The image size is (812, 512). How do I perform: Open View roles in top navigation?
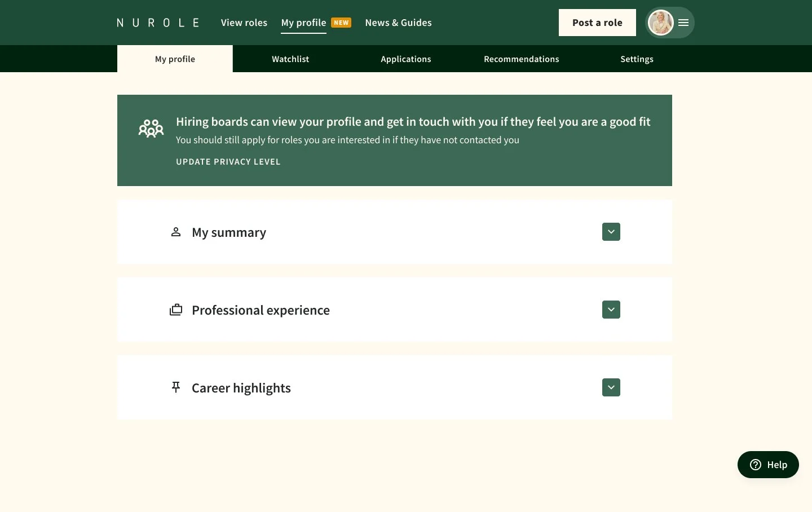pos(244,23)
